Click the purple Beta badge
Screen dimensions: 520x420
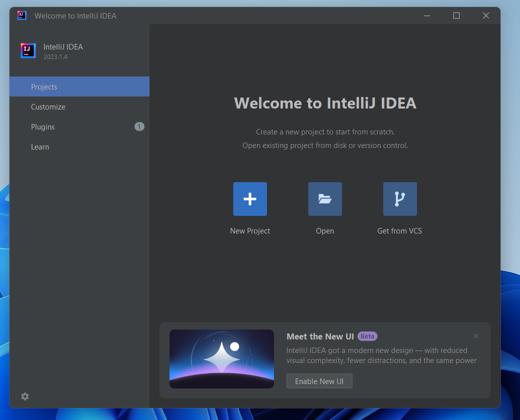367,336
